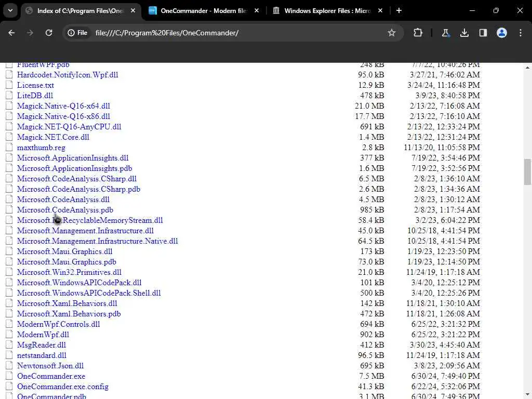Close the Windows Explorer Files tab

[x=380, y=10]
